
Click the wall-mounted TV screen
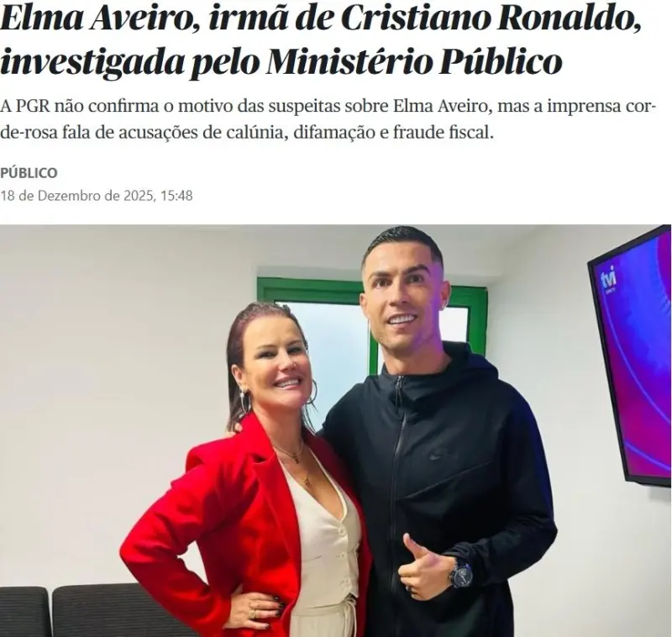[x=630, y=355]
